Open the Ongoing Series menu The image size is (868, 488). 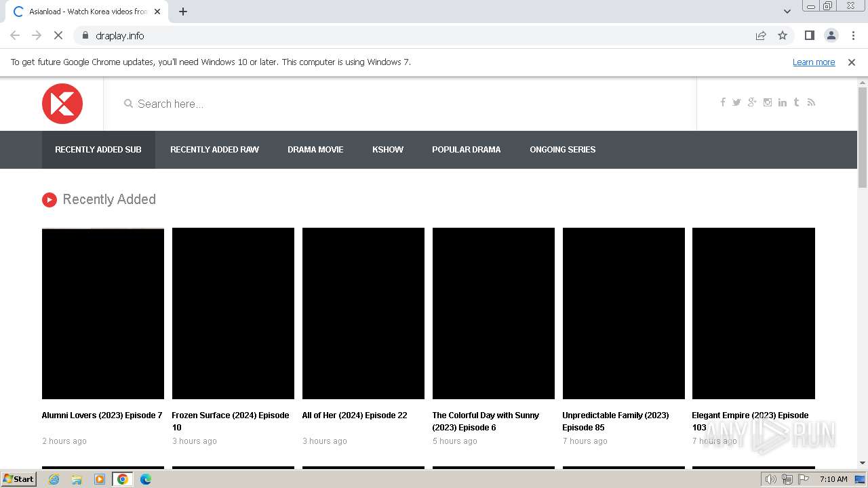tap(563, 150)
